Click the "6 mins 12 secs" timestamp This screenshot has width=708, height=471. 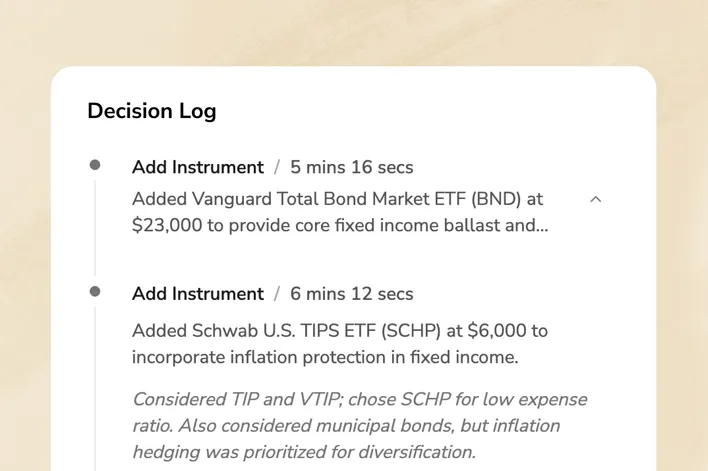coord(351,294)
